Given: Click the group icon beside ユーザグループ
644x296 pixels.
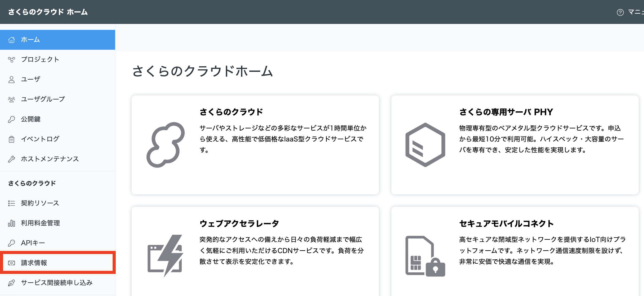Looking at the screenshot, I should point(12,99).
